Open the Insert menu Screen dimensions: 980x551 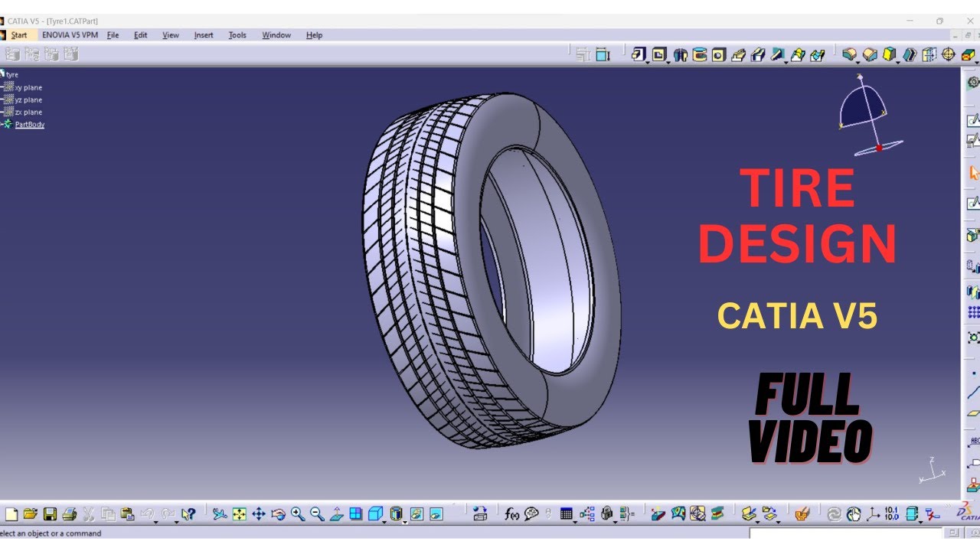[x=204, y=35]
